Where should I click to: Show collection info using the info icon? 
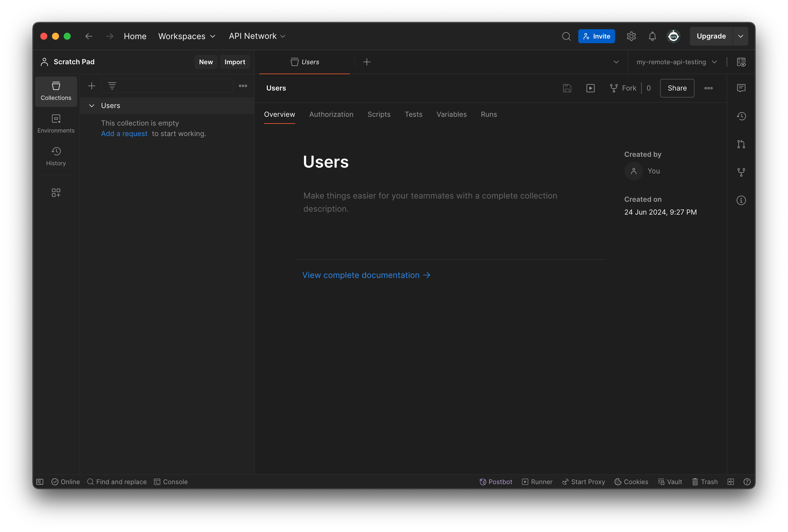click(741, 200)
